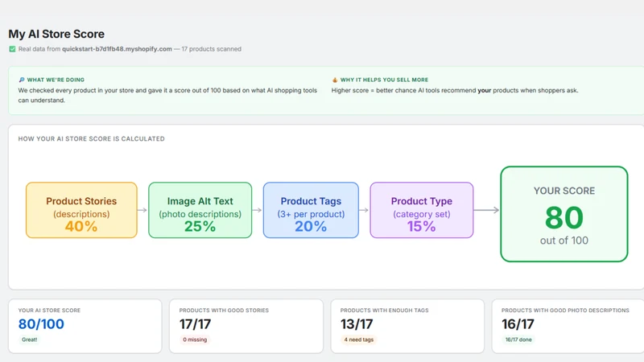
Task: Select the Image Alt Text 25% box
Action: [x=200, y=210]
